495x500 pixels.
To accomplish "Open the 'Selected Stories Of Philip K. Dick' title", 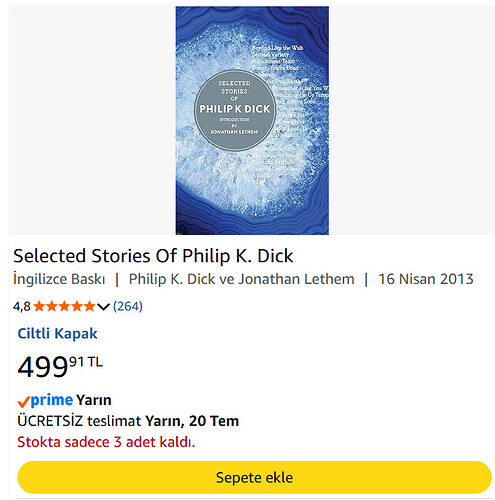I will click(x=153, y=256).
